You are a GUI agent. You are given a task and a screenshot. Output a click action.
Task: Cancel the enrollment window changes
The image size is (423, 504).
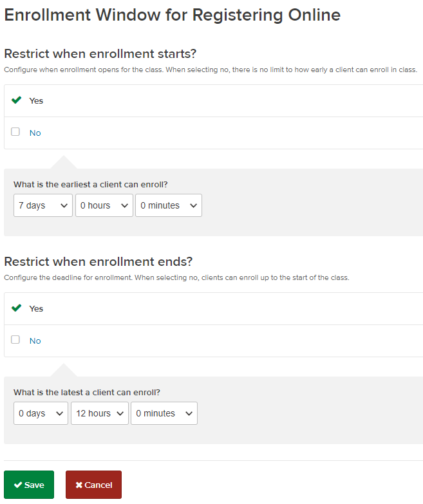[x=93, y=485]
